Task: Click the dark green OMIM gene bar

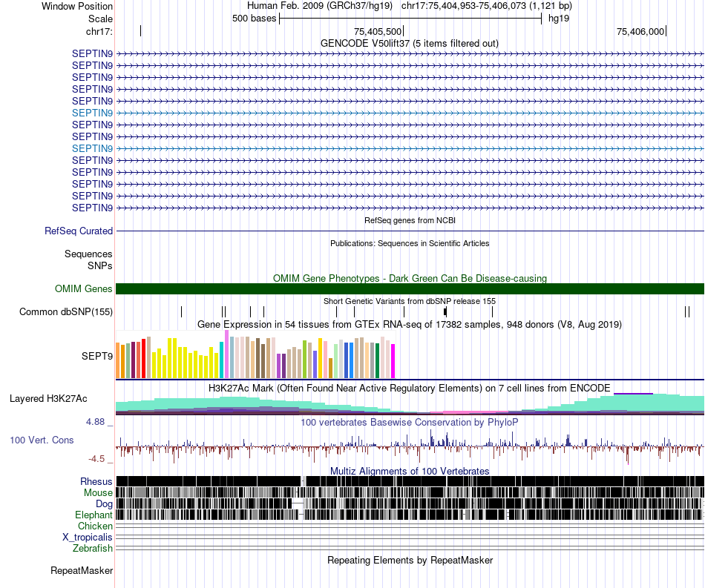Action: 410,289
